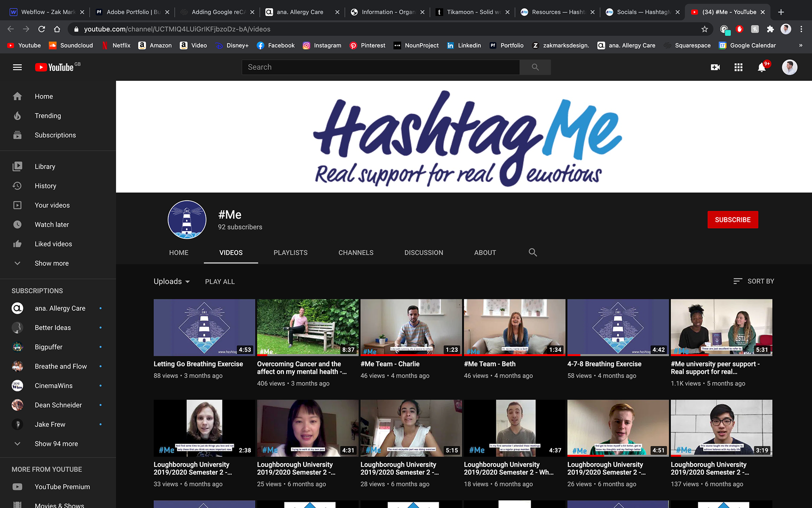Expand Show more in the sidebar

[x=58, y=263]
